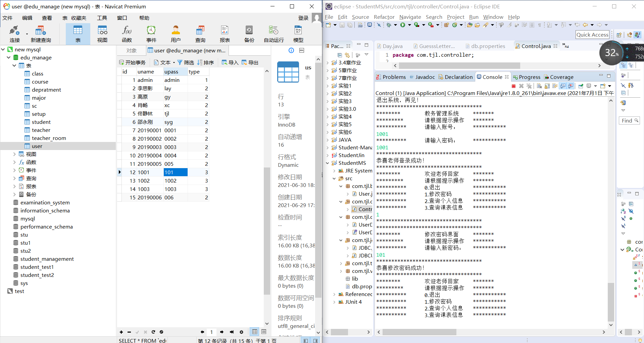Open 新建查询 new query tool
This screenshot has height=343, width=644.
(41, 34)
